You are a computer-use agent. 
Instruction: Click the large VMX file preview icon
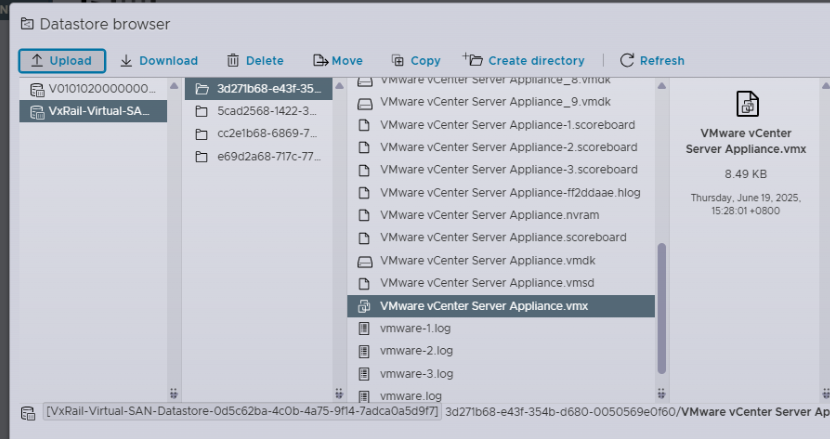tap(747, 104)
